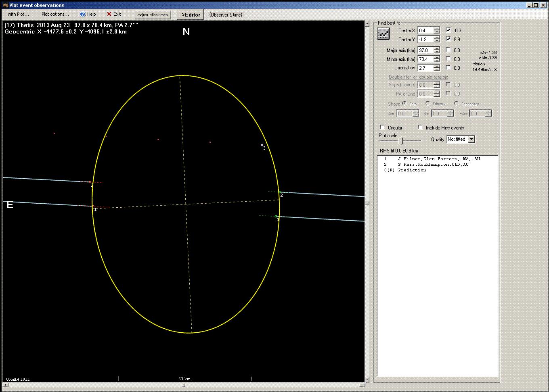Click the red X Exit icon
This screenshot has width=549, height=392.
click(109, 14)
